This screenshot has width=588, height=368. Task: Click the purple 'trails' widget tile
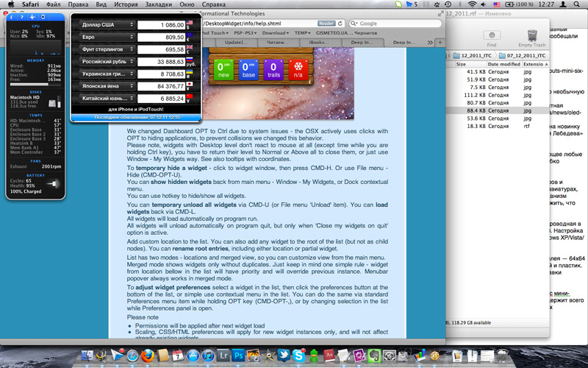[x=273, y=69]
